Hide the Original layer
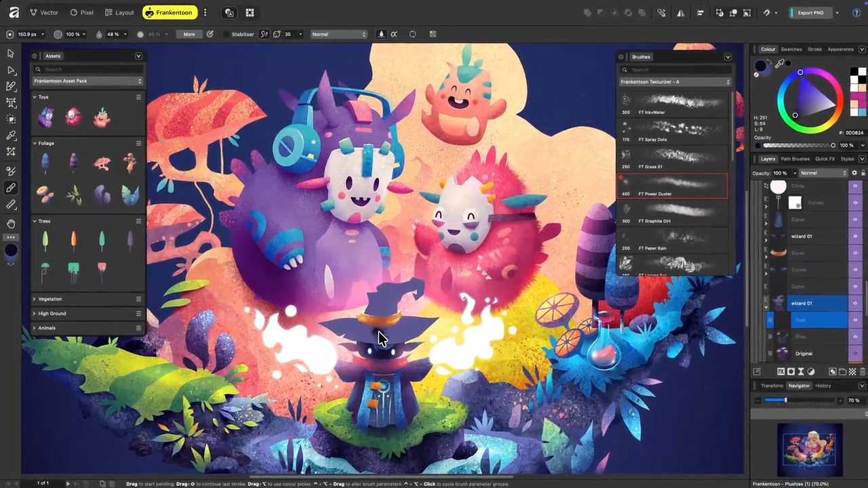This screenshot has height=488, width=868. click(x=854, y=353)
